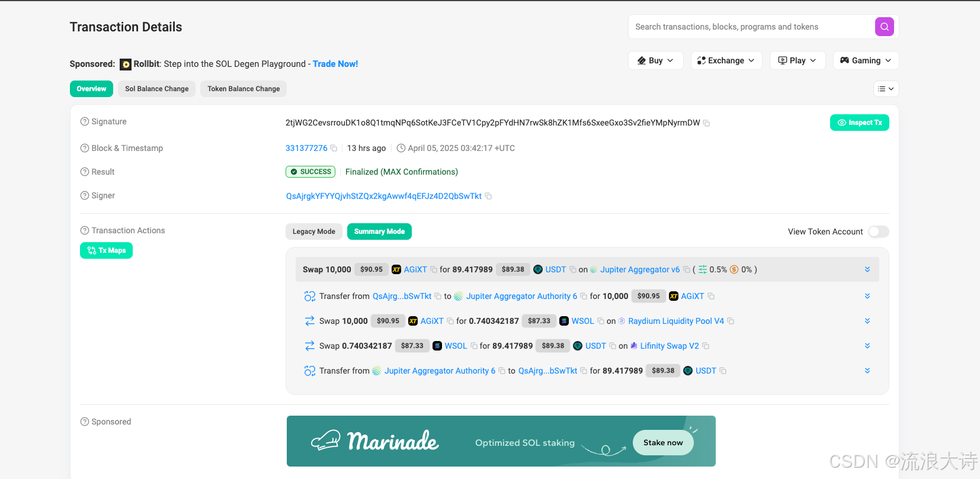Screen dimensions: 980x479
Task: Click the 0.5% slippage value
Action: pyautogui.click(x=718, y=269)
